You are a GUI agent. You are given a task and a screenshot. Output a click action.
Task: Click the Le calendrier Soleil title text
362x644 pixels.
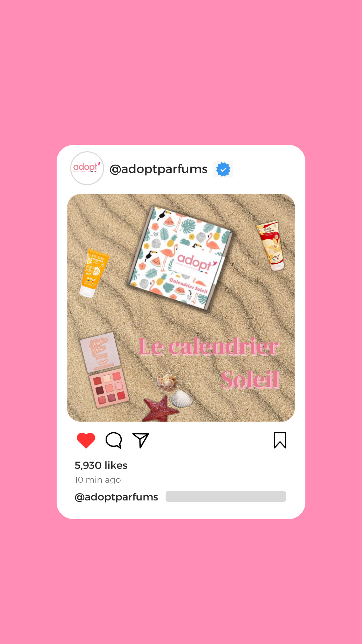[x=209, y=363]
